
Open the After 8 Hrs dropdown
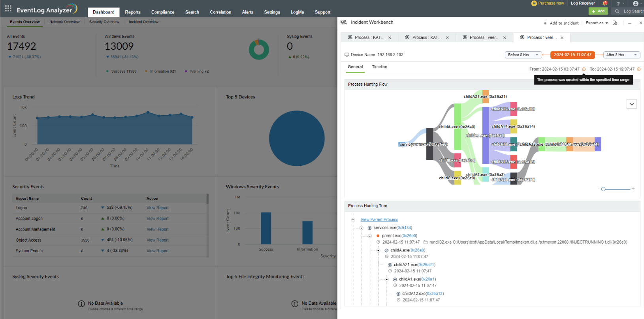click(x=622, y=55)
